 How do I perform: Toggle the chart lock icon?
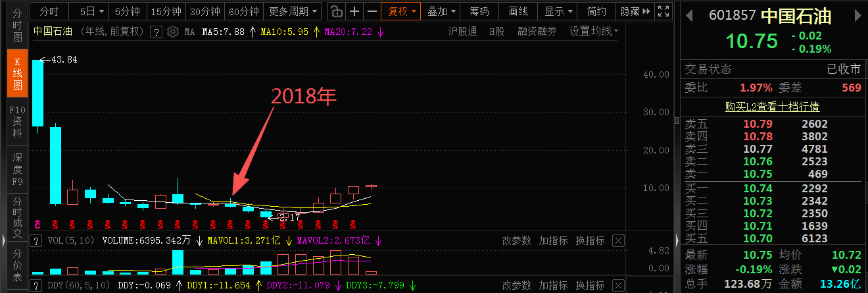point(336,11)
